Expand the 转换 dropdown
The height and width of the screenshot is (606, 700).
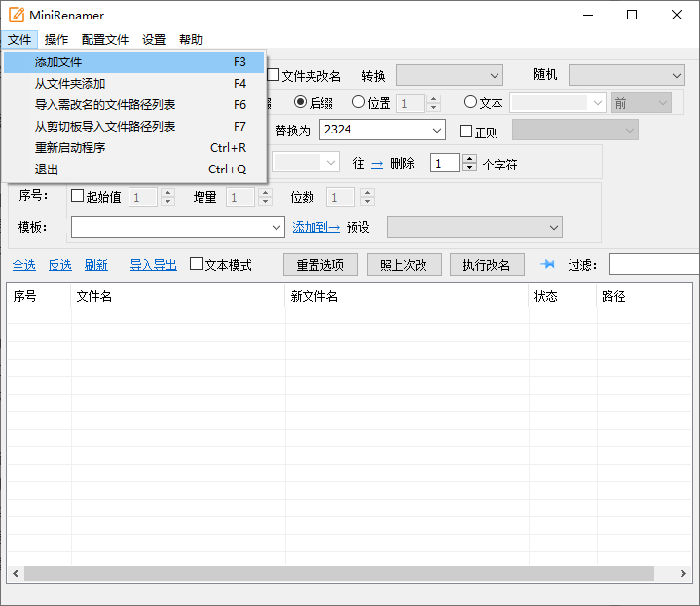[x=450, y=75]
